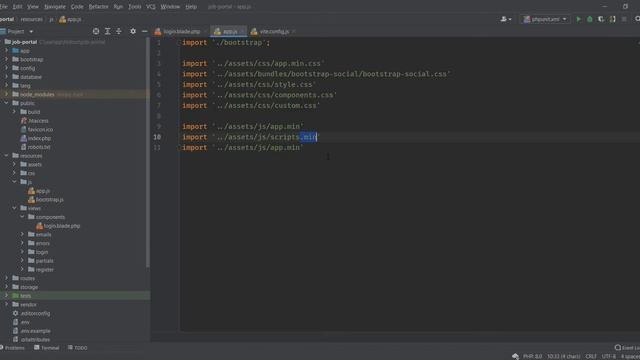Image resolution: width=640 pixels, height=360 pixels.
Task: Select .htaccess file in tree
Action: (x=34, y=121)
